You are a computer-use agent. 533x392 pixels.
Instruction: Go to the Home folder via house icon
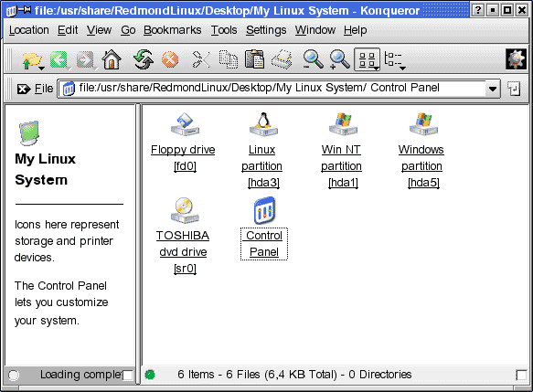pos(112,59)
